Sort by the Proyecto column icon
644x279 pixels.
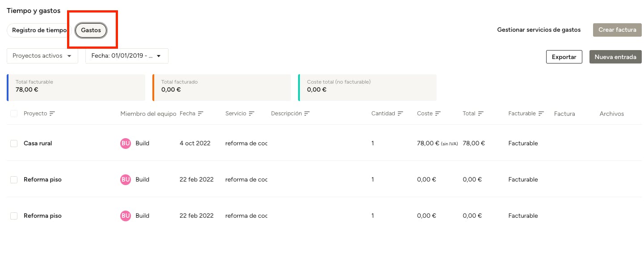(x=52, y=114)
